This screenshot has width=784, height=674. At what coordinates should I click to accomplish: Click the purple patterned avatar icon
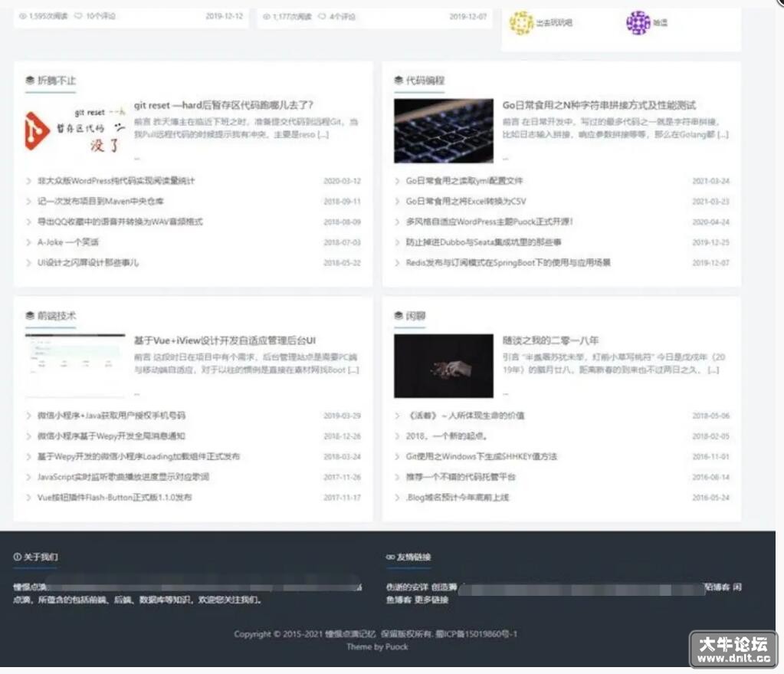(638, 22)
